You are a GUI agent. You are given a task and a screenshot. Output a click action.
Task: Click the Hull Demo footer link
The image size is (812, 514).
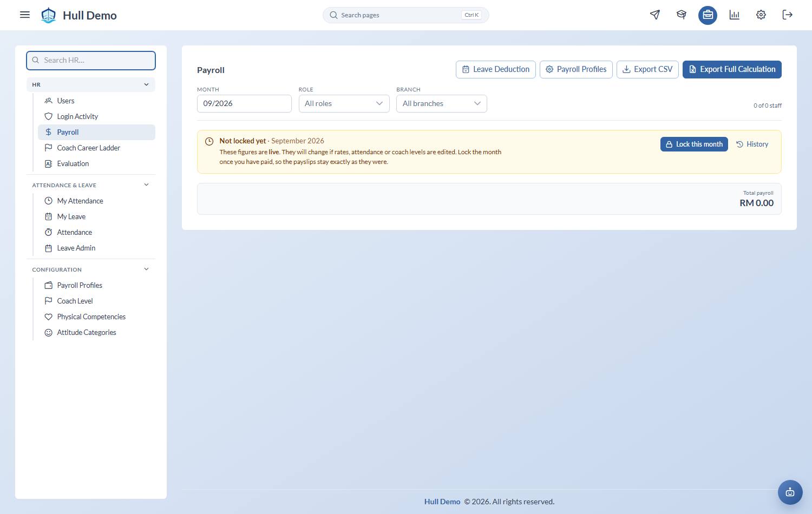click(x=442, y=502)
